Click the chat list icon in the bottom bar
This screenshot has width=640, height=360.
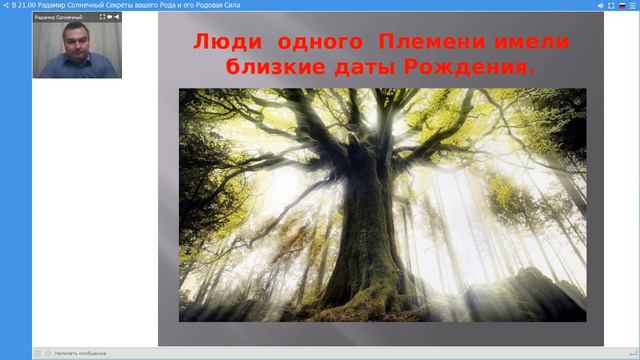[38, 353]
